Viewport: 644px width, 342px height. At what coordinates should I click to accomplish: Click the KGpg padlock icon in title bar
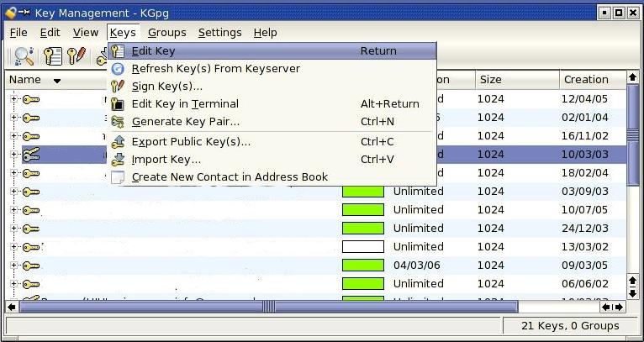[10, 13]
